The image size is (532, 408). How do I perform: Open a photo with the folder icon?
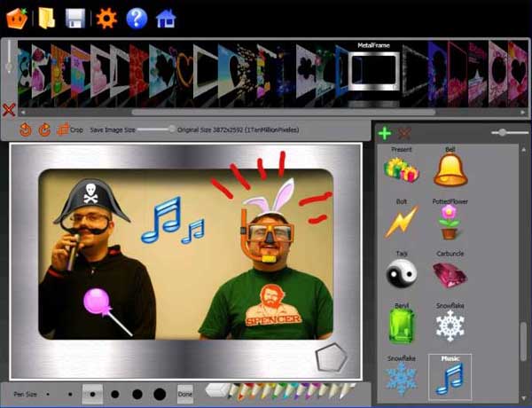point(46,17)
